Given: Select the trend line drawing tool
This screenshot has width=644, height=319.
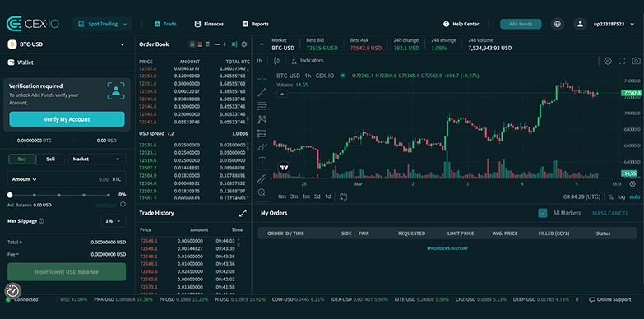Looking at the screenshot, I should coord(262,92).
